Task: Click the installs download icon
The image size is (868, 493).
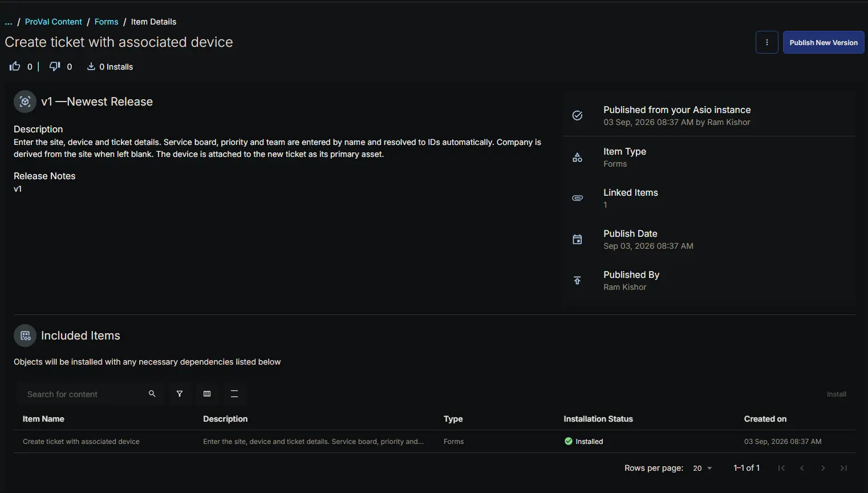Action: coord(91,66)
